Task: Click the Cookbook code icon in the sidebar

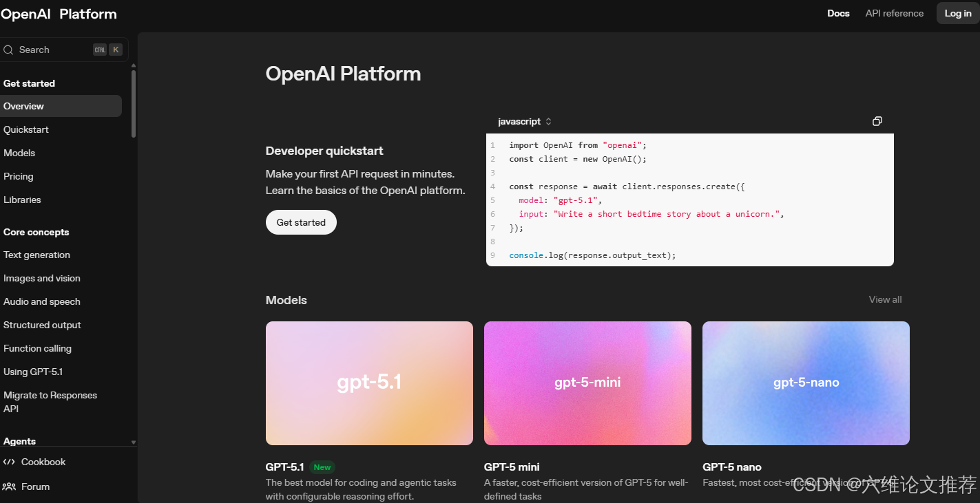Action: 9,462
